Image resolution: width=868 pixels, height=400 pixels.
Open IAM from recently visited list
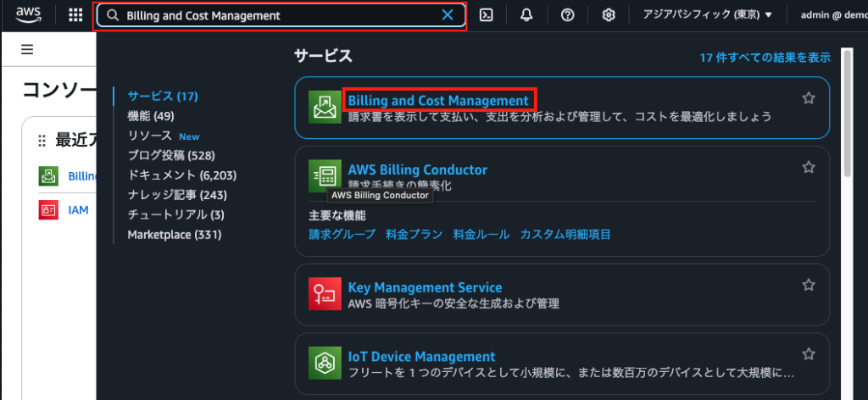pos(78,209)
